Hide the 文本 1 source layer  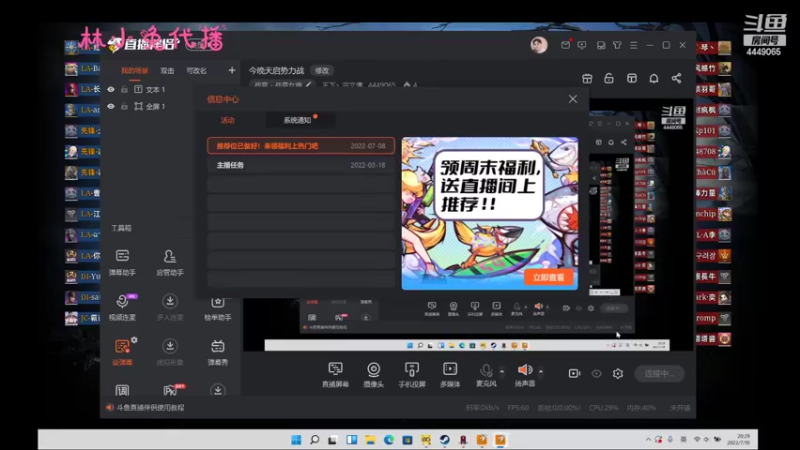111,89
